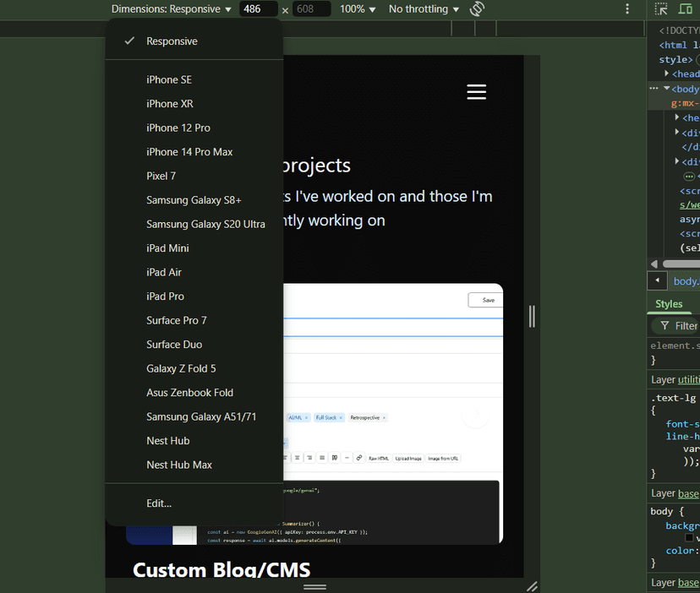Open the hamburger menu on the webpage
Screen dimensions: 700x593
click(x=476, y=92)
